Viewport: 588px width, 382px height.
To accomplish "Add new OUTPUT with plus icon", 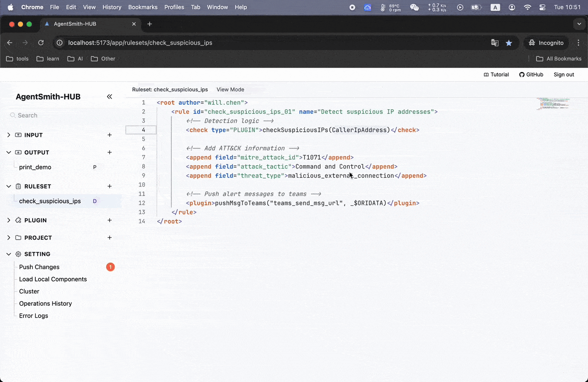I will pos(109,152).
